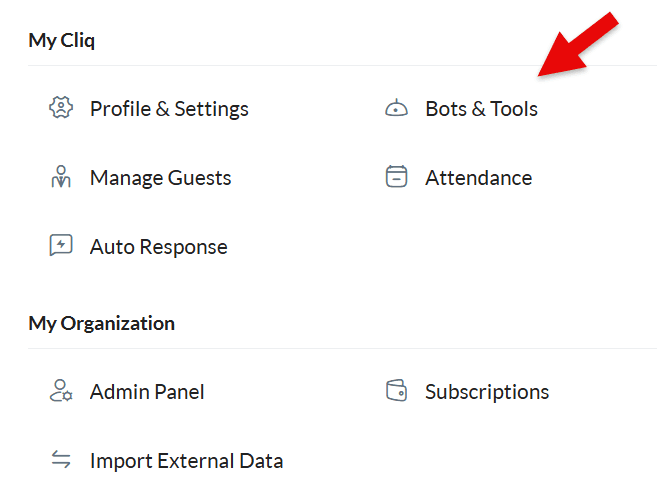Open Profile & Settings

(169, 109)
